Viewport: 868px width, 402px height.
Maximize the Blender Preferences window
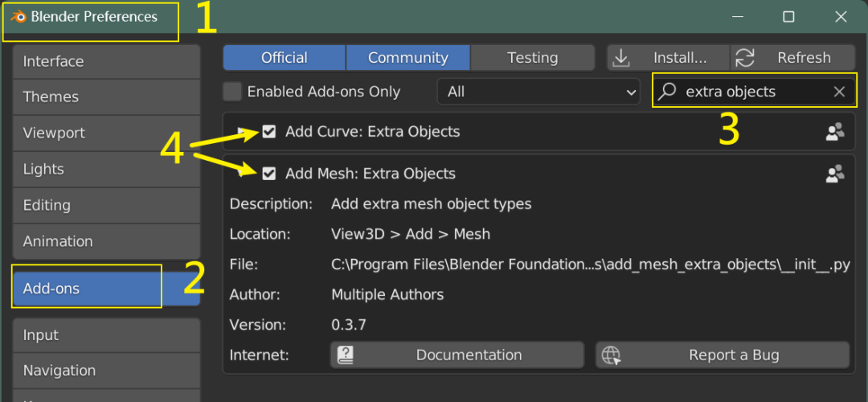(788, 17)
